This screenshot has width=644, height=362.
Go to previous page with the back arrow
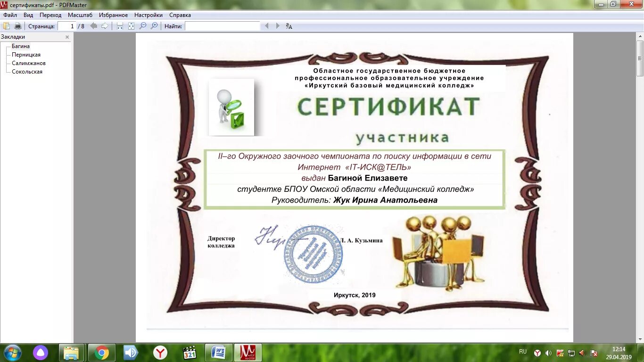(93, 26)
